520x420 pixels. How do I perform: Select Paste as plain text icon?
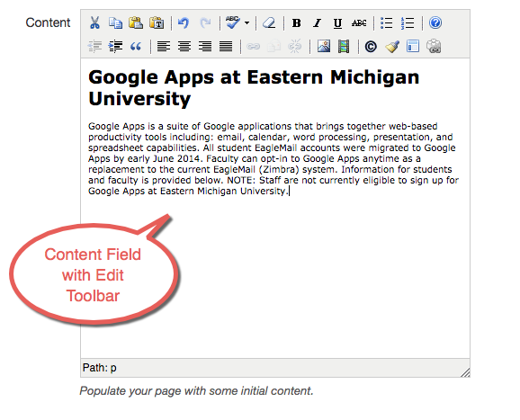(157, 22)
